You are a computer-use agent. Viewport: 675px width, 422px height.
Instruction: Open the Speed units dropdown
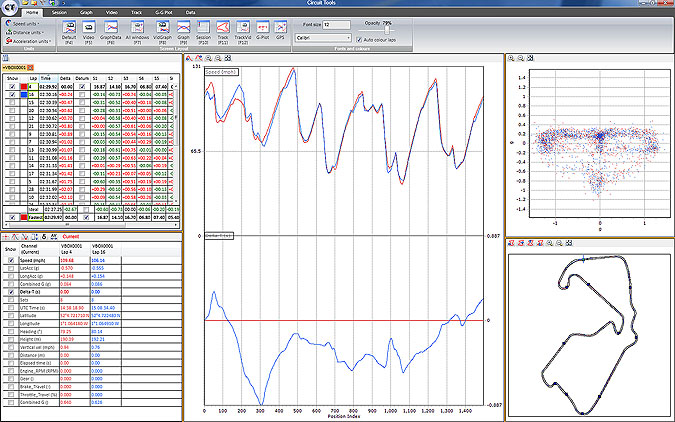tap(23, 24)
